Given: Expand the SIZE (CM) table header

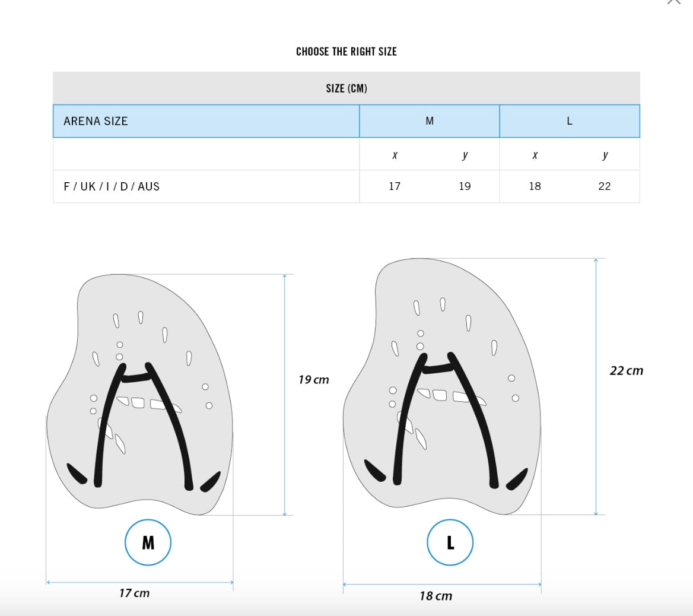Looking at the screenshot, I should pos(346,88).
